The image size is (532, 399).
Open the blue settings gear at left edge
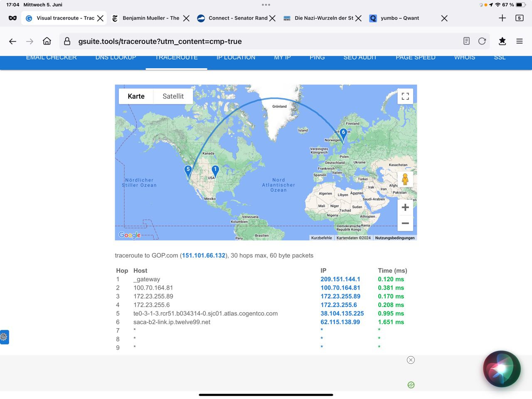(x=4, y=337)
